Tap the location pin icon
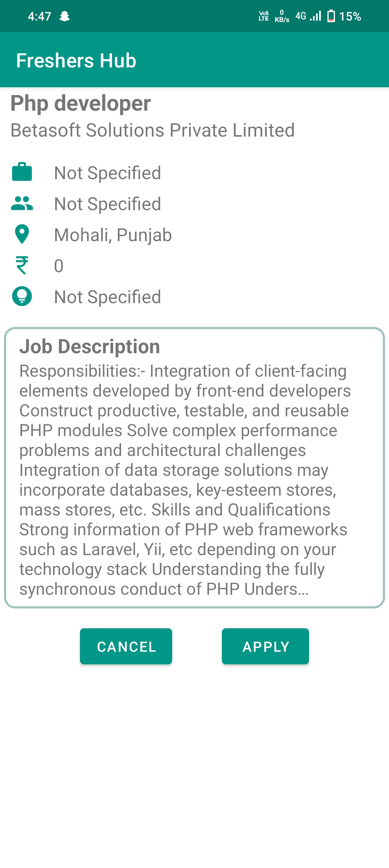The image size is (389, 868). pyautogui.click(x=22, y=234)
